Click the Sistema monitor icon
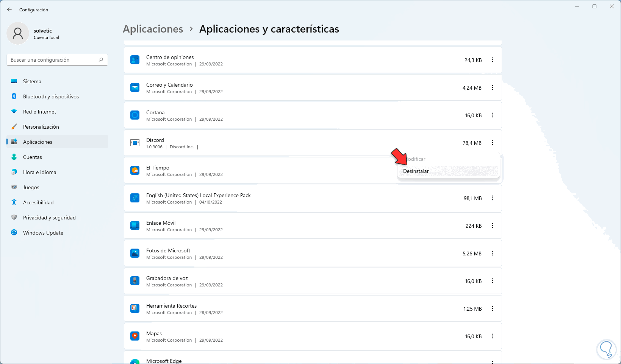 click(x=14, y=81)
